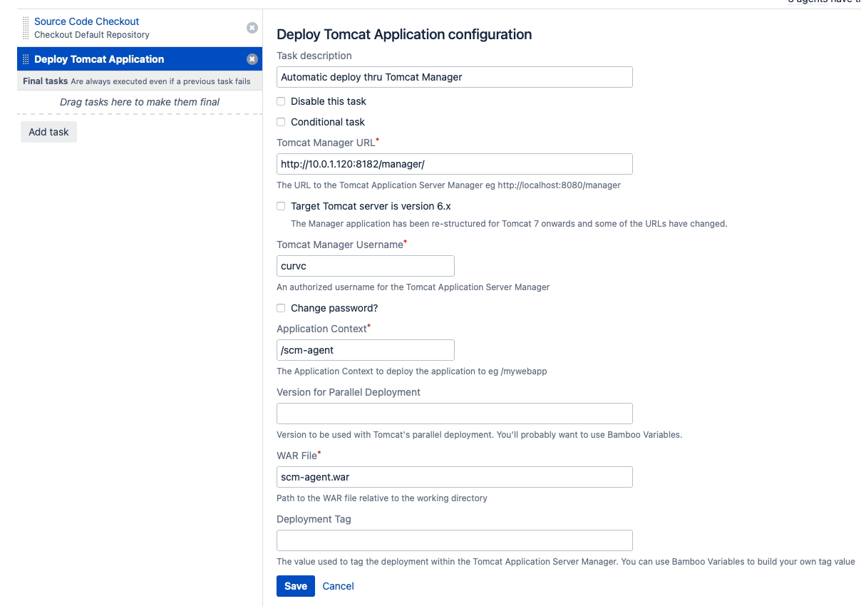Focus the Task description field
The height and width of the screenshot is (616, 861).
(x=455, y=77)
